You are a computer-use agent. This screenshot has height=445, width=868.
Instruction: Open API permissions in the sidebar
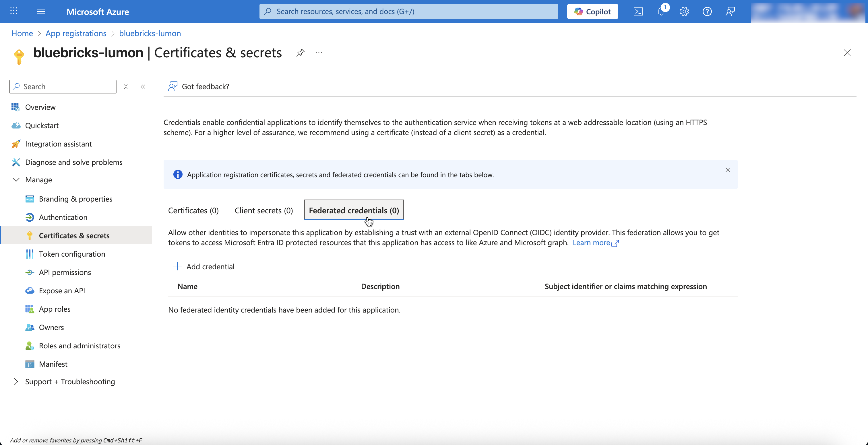tap(65, 272)
